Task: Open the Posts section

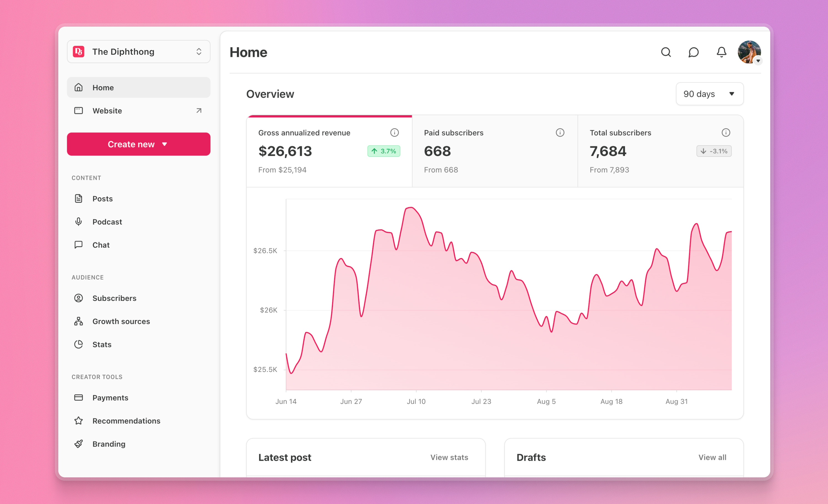Action: [x=102, y=198]
